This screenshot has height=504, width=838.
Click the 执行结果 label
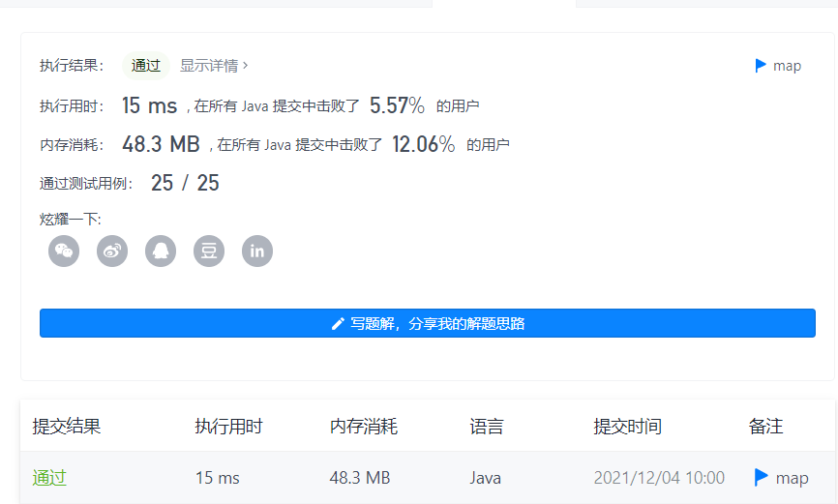click(71, 66)
